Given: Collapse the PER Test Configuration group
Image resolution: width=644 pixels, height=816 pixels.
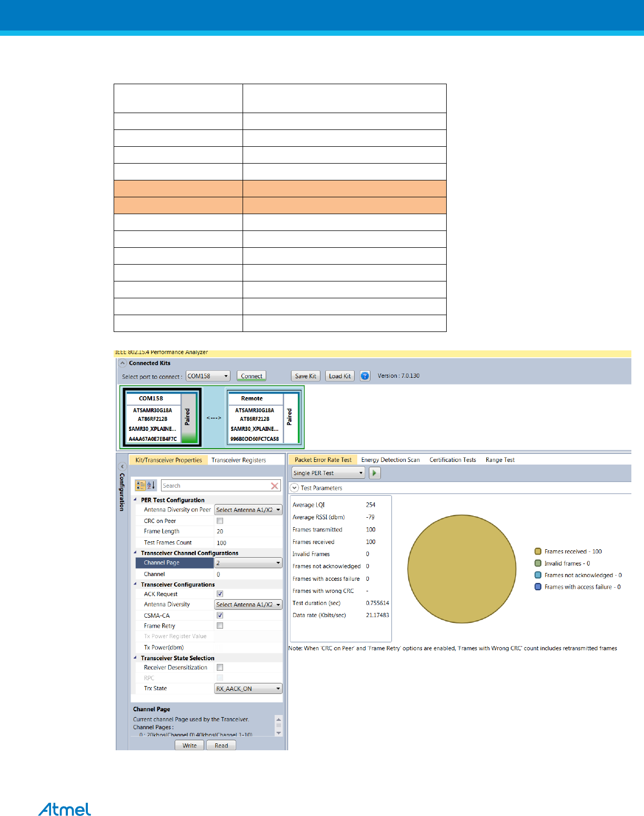Looking at the screenshot, I should coord(135,500).
